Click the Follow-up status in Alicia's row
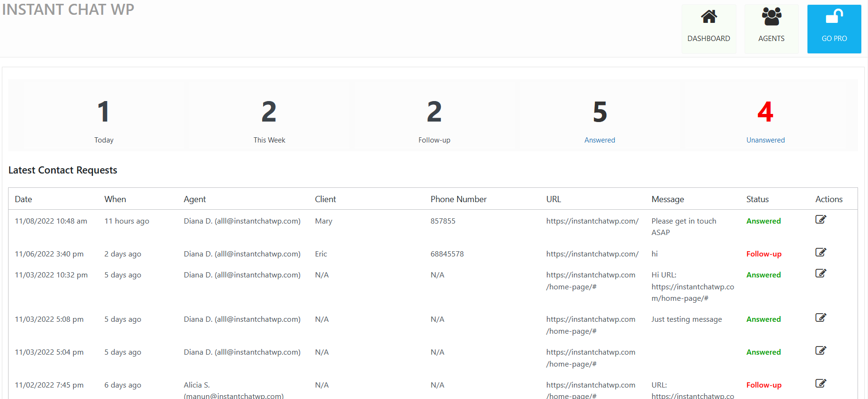This screenshot has width=868, height=399. 764,385
